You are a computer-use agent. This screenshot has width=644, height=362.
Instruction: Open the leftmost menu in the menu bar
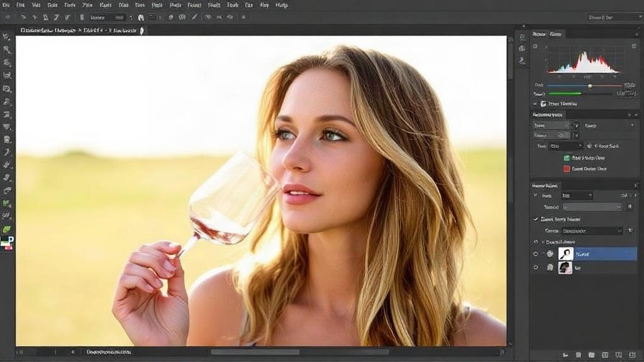click(6, 5)
